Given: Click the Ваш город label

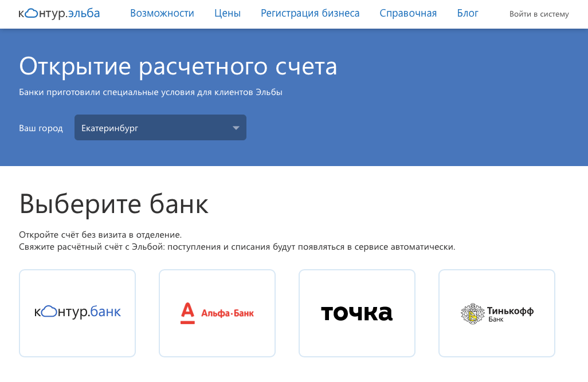Looking at the screenshot, I should point(41,128).
